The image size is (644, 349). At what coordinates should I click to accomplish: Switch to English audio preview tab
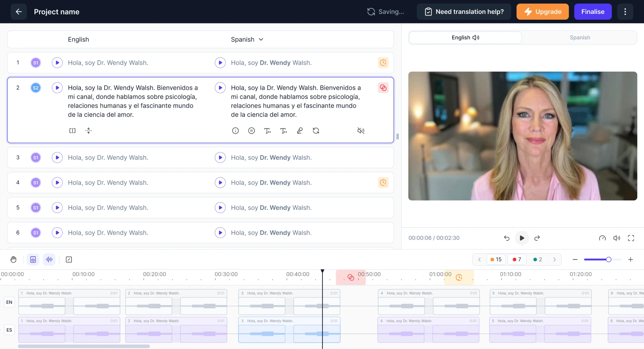[x=465, y=38]
